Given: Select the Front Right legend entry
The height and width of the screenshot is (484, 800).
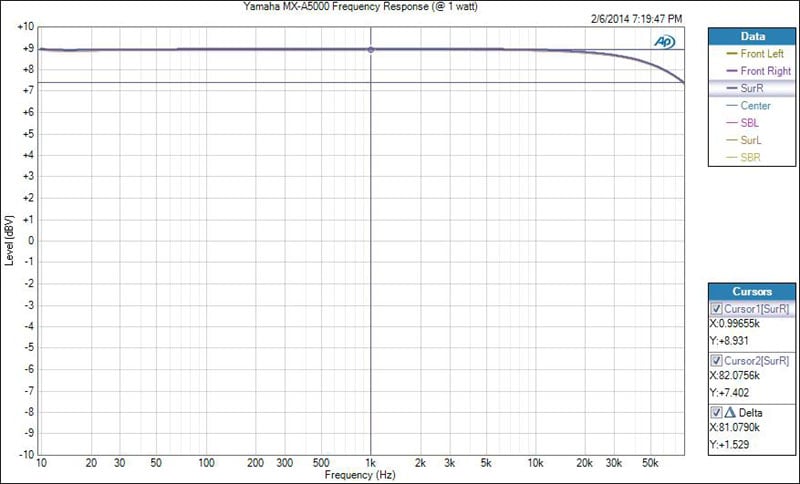Looking at the screenshot, I should click(764, 71).
